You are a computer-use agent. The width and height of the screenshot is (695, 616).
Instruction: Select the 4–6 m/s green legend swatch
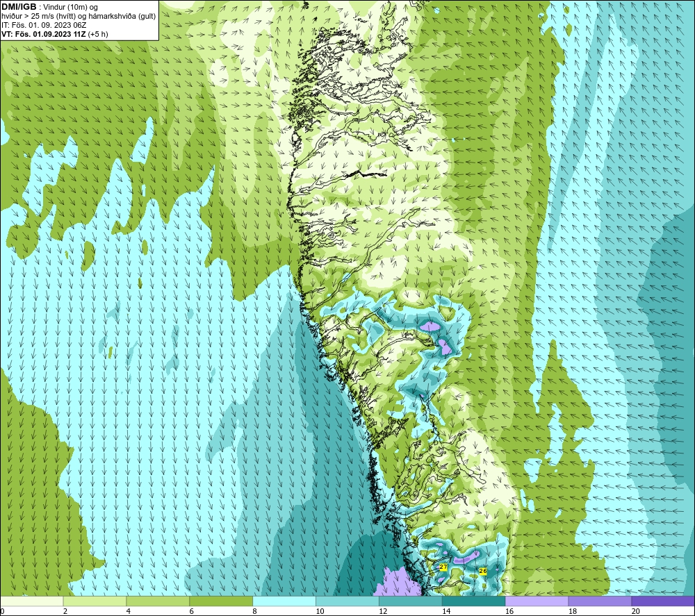pos(158,601)
